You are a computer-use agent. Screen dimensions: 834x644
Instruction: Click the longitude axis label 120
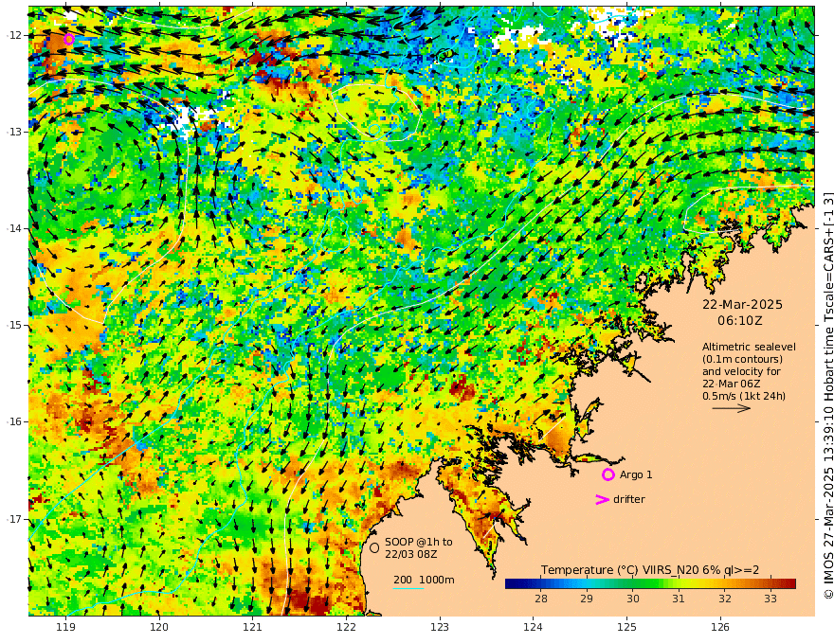click(x=159, y=627)
